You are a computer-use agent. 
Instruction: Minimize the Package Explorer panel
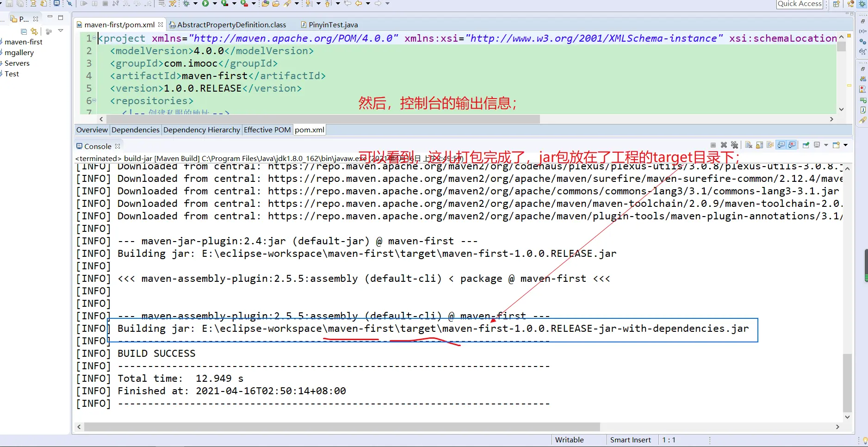click(x=50, y=17)
